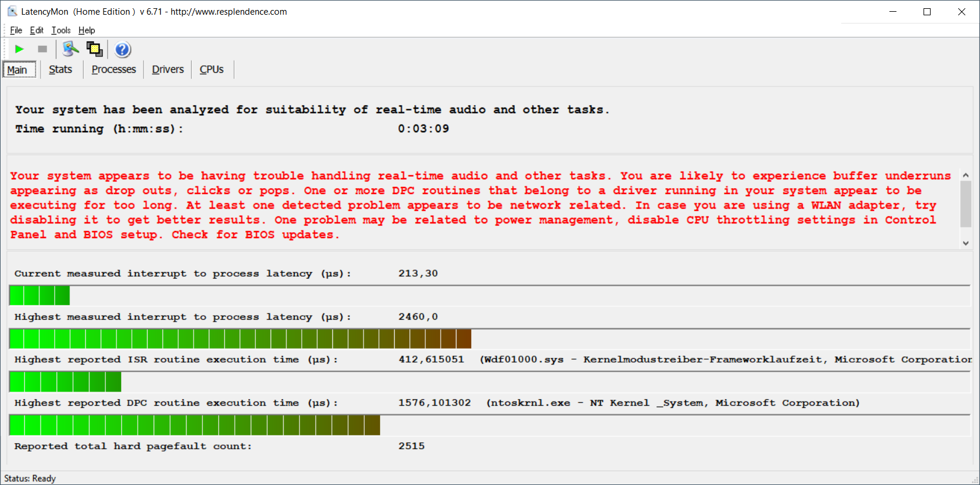
Task: Click the computer with pen toolbar icon
Action: pos(71,49)
